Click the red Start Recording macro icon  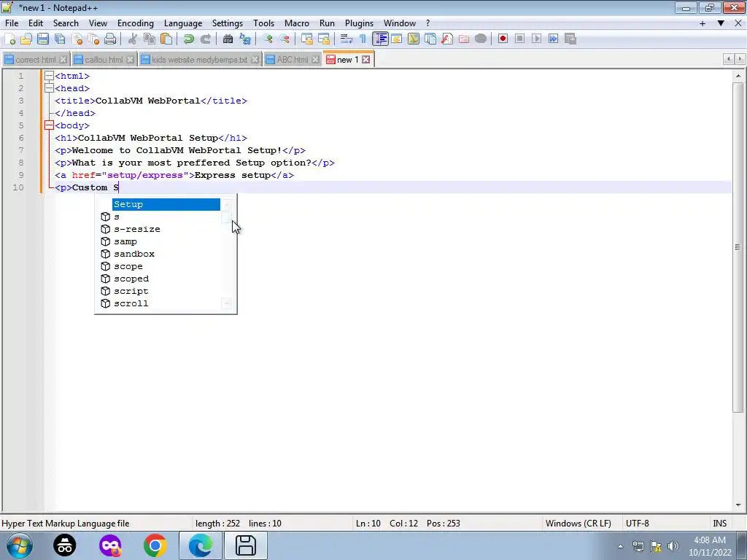tap(503, 39)
